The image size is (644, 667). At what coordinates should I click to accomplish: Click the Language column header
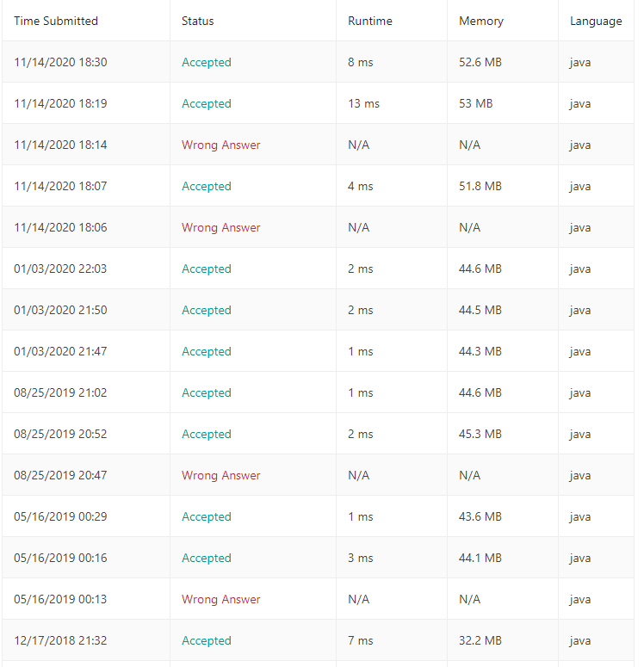(x=596, y=21)
